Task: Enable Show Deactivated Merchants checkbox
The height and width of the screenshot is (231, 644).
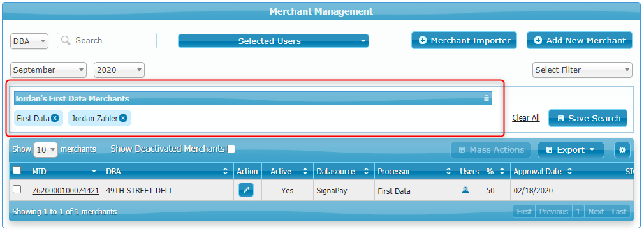Action: [231, 149]
